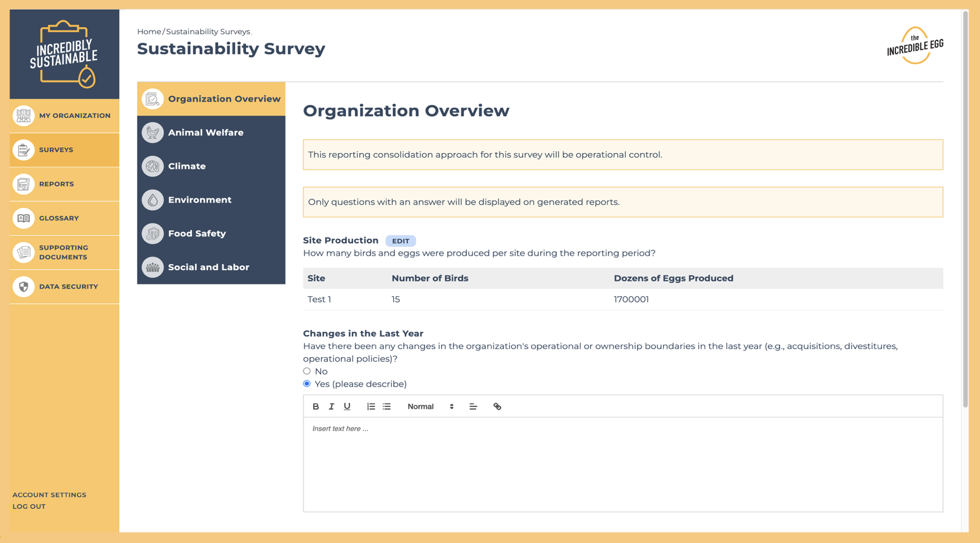Click the Sustainability Surveys breadcrumb link

click(208, 32)
